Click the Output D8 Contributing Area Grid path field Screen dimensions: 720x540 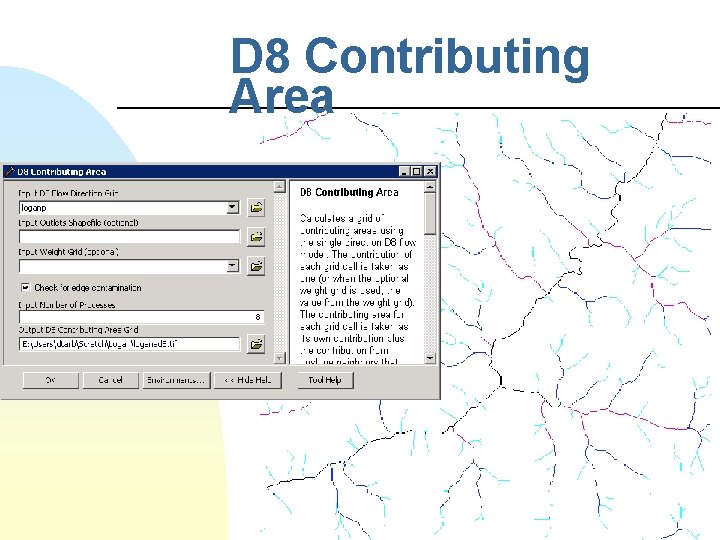129,344
